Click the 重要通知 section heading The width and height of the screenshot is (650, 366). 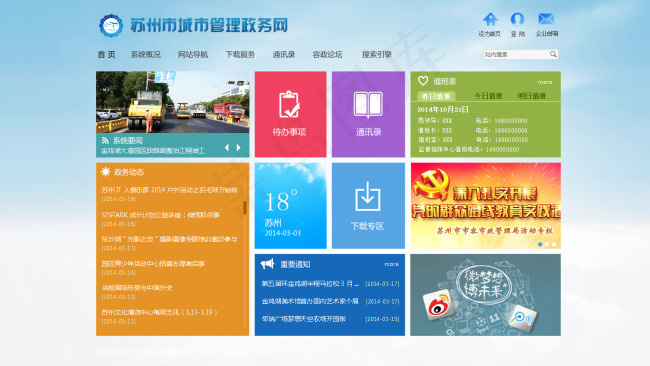(x=295, y=264)
